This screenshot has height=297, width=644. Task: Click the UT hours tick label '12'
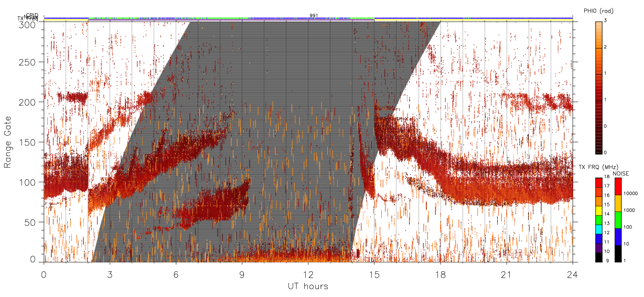pos(308,274)
